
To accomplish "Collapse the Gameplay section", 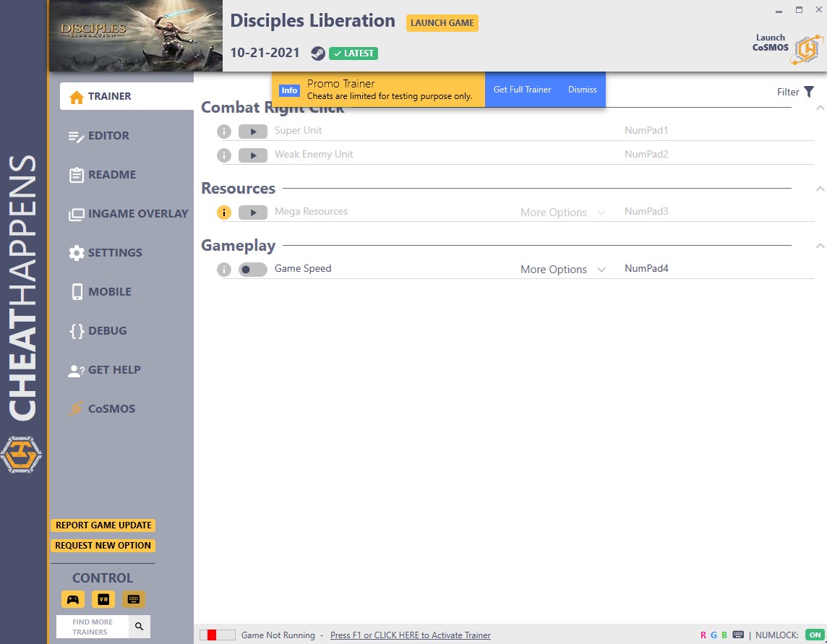I will point(820,245).
